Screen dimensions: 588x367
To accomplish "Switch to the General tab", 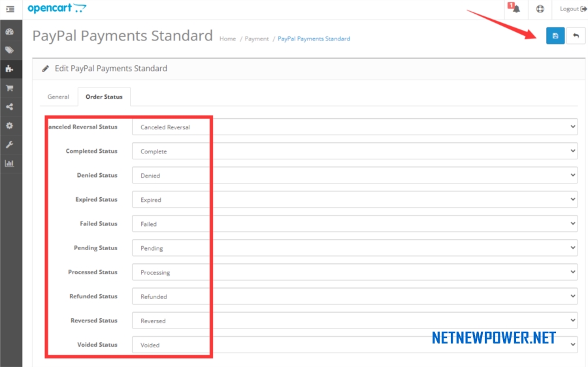I will coord(58,97).
